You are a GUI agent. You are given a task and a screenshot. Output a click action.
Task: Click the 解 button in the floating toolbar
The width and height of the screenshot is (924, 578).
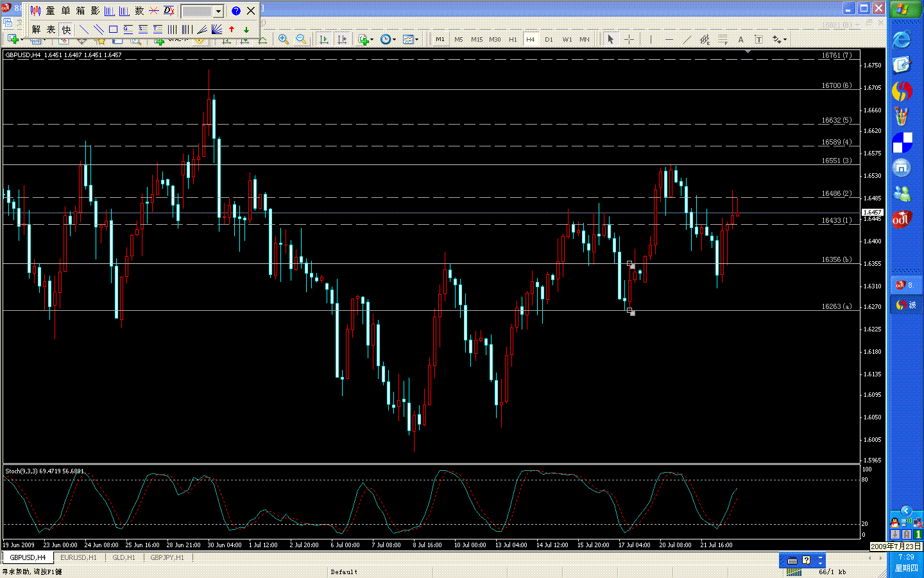coord(36,30)
